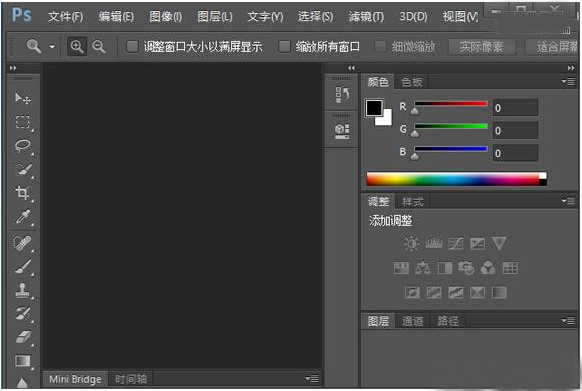Image resolution: width=582 pixels, height=391 pixels.
Task: Open the 滤镜(T) menu
Action: click(x=366, y=17)
